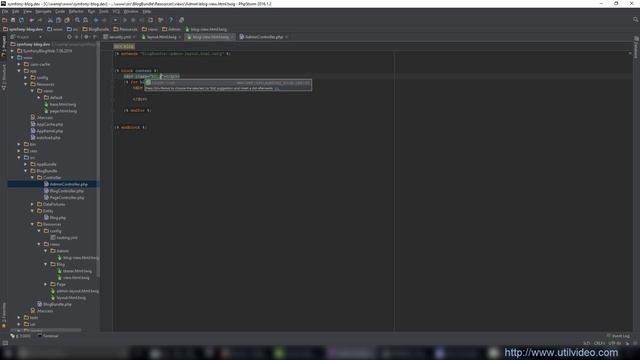640x360 pixels.
Task: Open the run configuration dropdown
Action: [115, 20]
